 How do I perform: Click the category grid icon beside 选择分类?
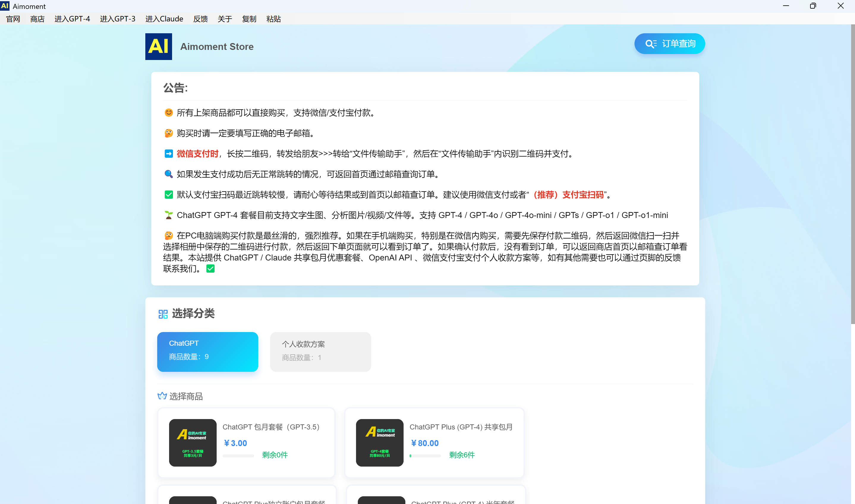click(163, 314)
